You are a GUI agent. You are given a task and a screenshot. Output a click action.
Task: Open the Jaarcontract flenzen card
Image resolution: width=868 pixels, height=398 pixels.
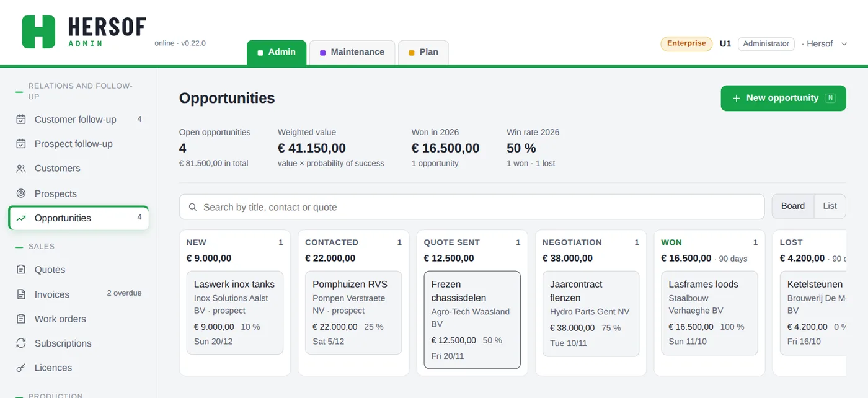point(591,314)
